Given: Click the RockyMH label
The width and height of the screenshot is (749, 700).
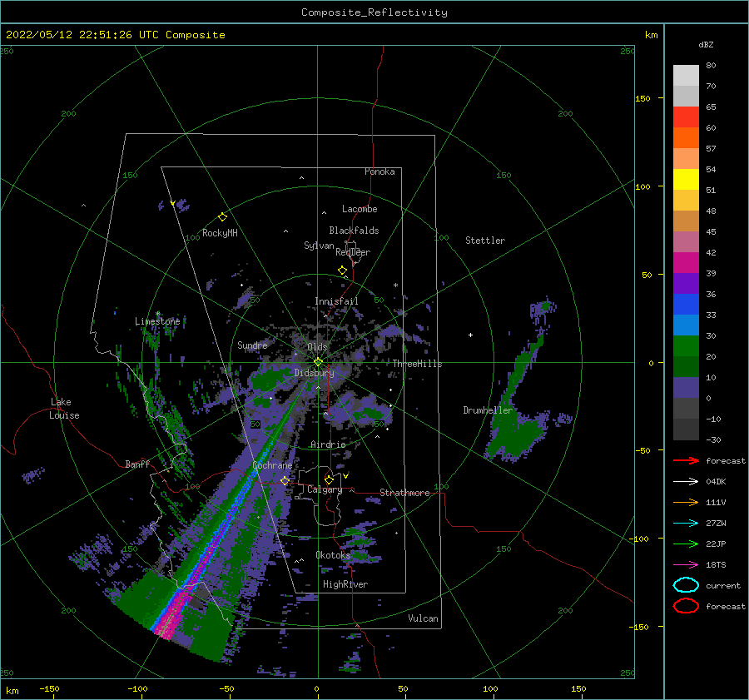Looking at the screenshot, I should click(x=220, y=233).
